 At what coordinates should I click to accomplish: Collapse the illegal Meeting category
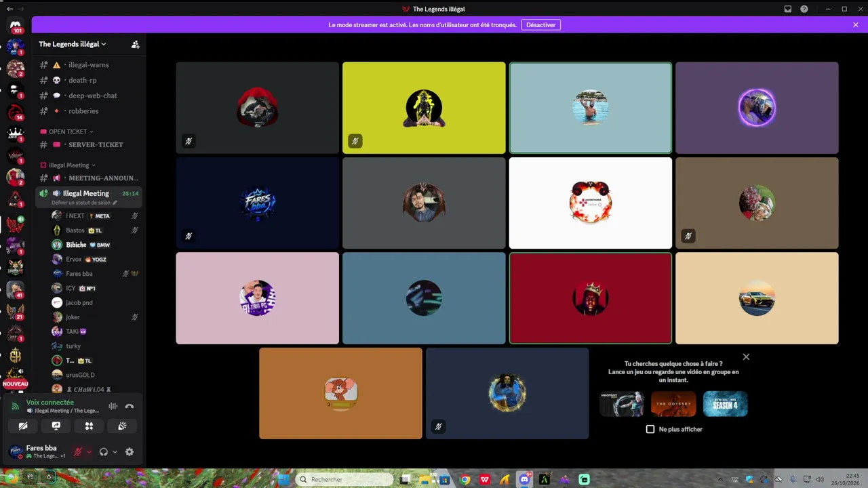tap(68, 165)
